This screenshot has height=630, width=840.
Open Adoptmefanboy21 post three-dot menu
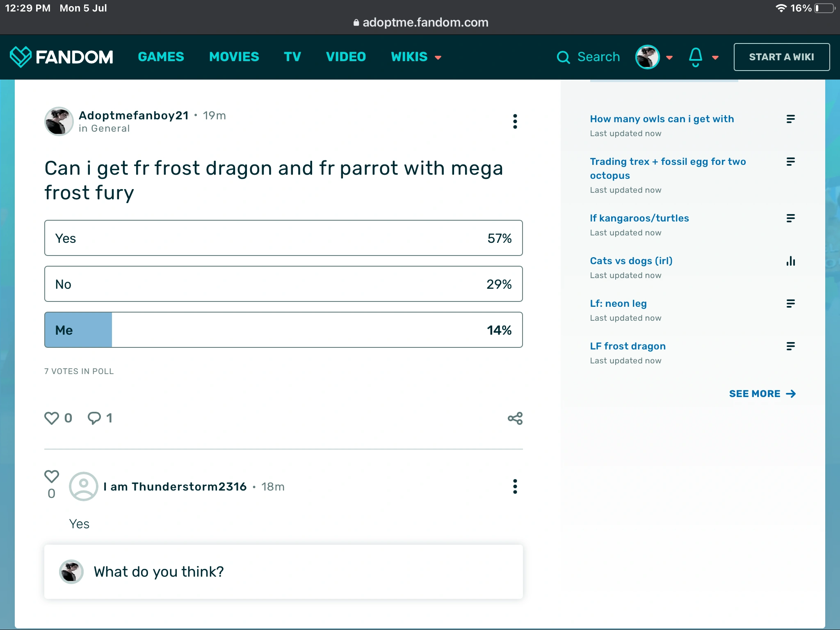click(515, 121)
